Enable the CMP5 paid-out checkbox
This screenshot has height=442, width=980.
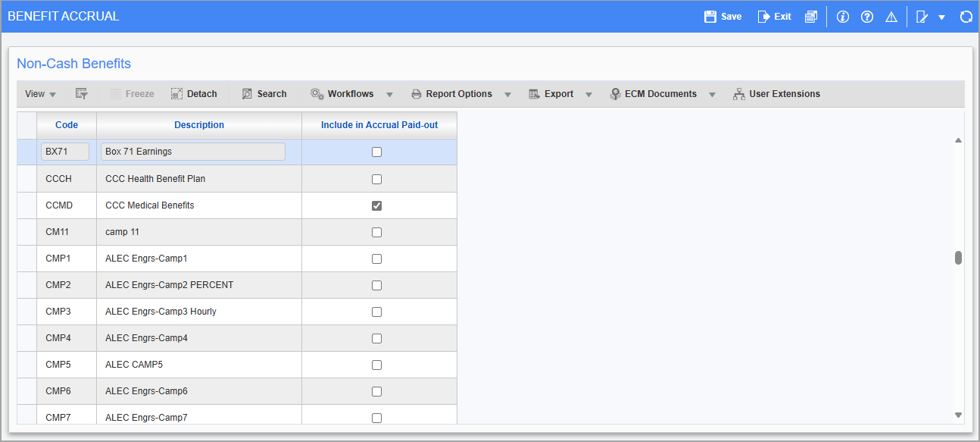click(x=376, y=365)
